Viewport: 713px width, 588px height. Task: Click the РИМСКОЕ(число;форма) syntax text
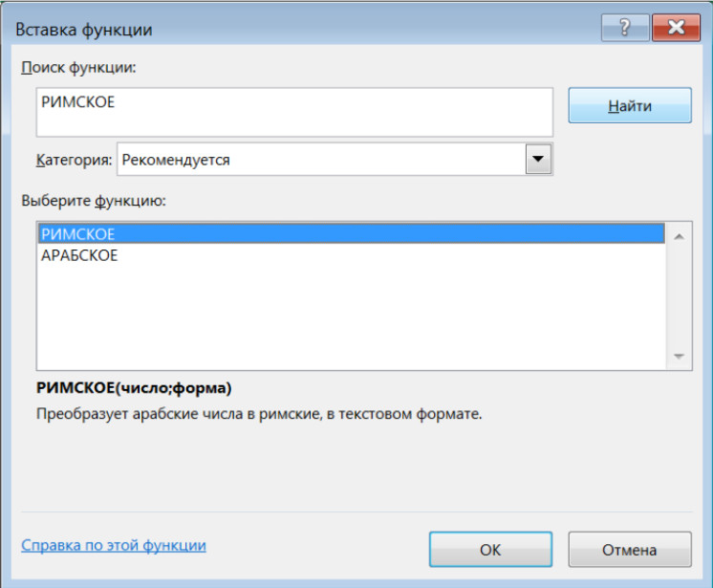pyautogui.click(x=134, y=388)
